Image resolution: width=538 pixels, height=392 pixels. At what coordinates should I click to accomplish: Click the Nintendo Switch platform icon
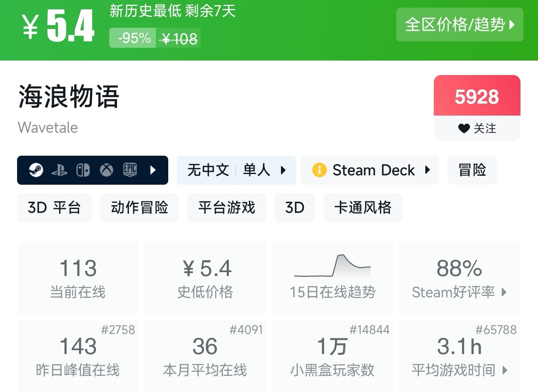[83, 170]
